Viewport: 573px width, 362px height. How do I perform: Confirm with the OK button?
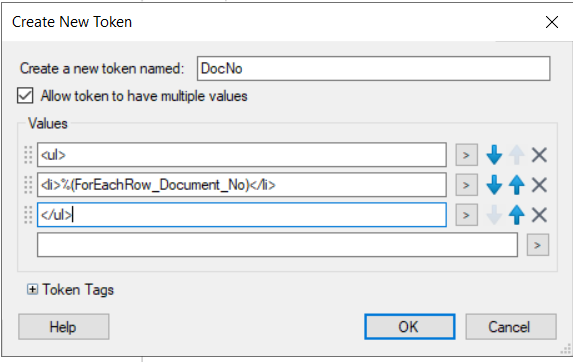[x=410, y=327]
